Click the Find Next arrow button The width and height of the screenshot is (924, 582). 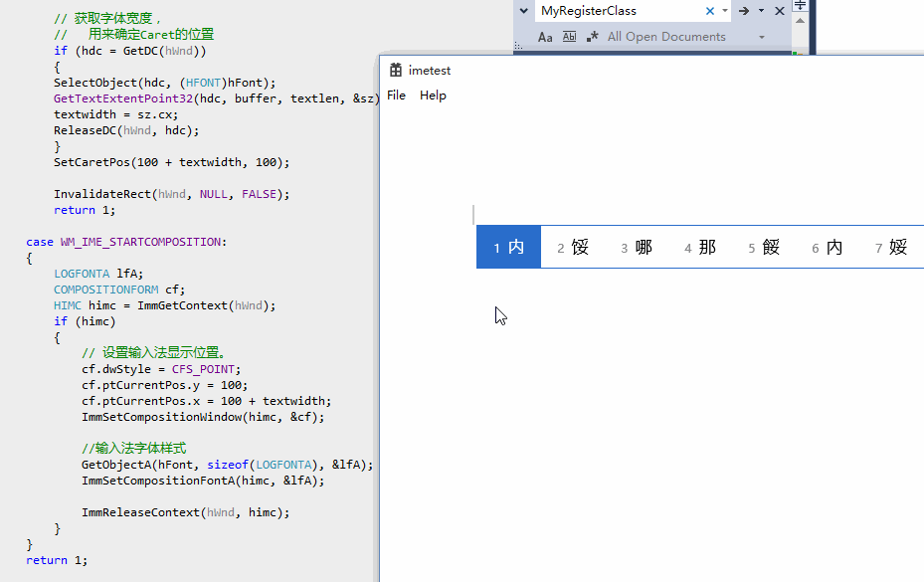(x=744, y=11)
